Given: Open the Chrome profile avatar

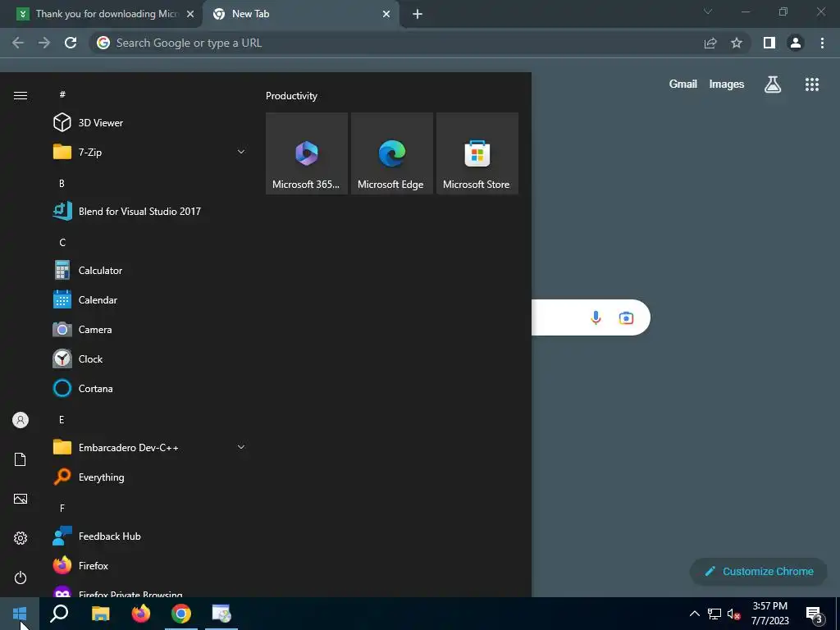Looking at the screenshot, I should 796,43.
